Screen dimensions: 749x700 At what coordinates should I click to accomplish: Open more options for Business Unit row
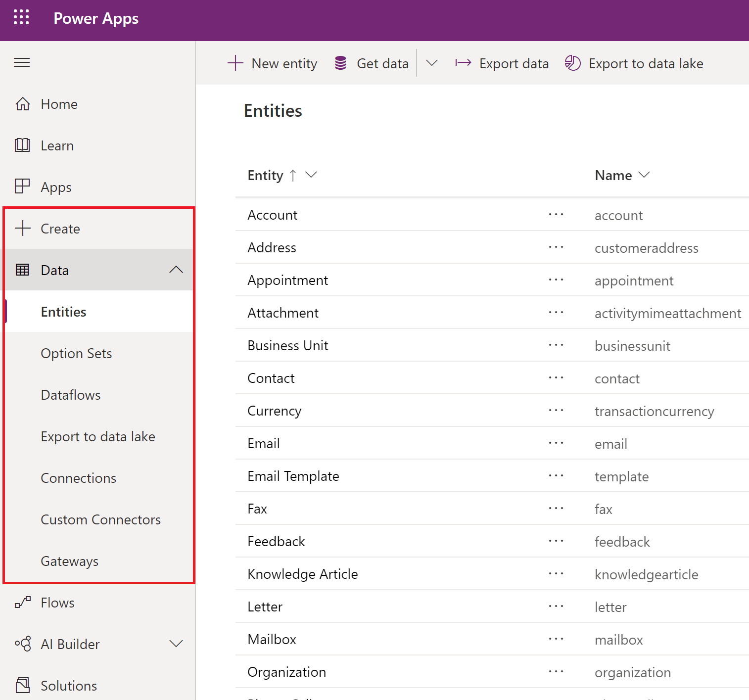(556, 345)
